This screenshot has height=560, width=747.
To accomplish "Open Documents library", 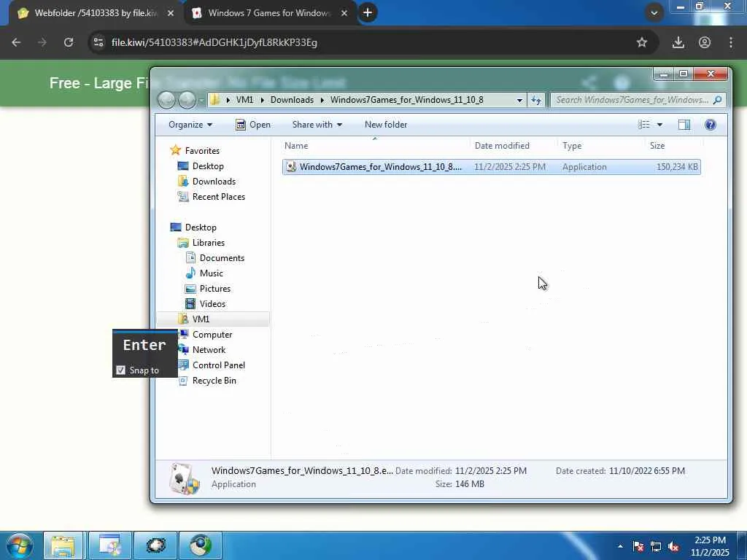I will click(222, 258).
